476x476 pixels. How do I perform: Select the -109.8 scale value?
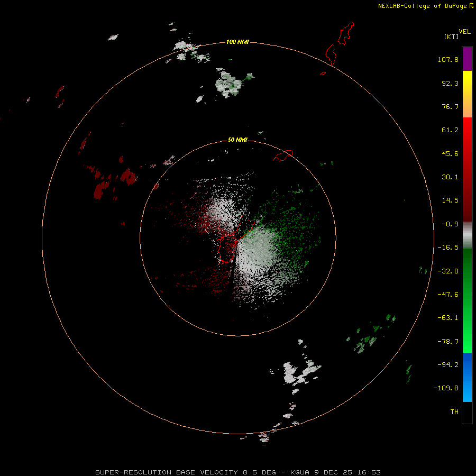[446, 388]
